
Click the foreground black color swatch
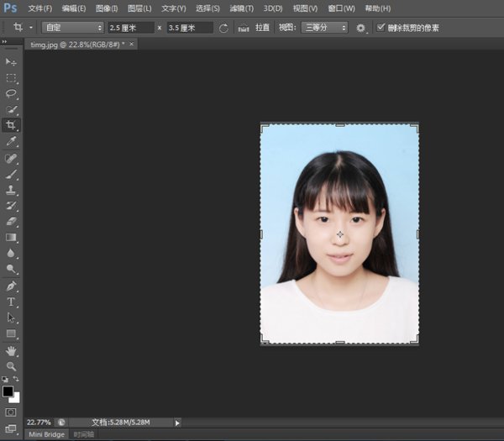(8, 391)
